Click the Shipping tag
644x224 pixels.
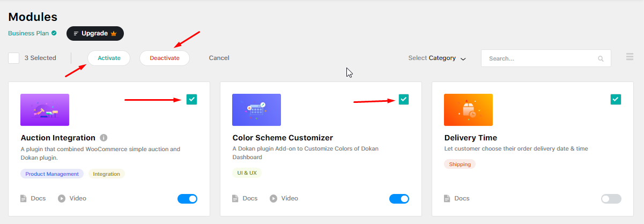tap(460, 164)
